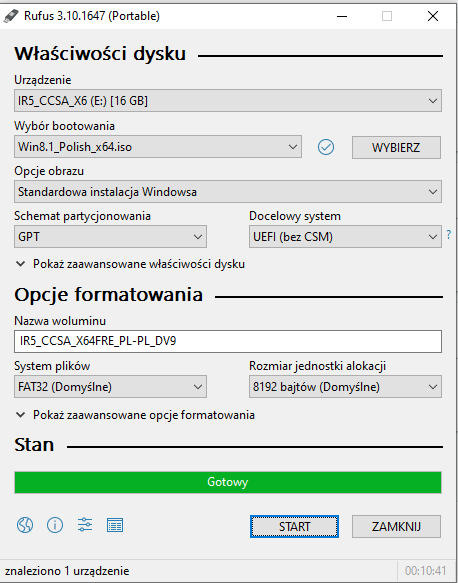Open the log viewer icon
The height and width of the screenshot is (583, 458).
[115, 525]
